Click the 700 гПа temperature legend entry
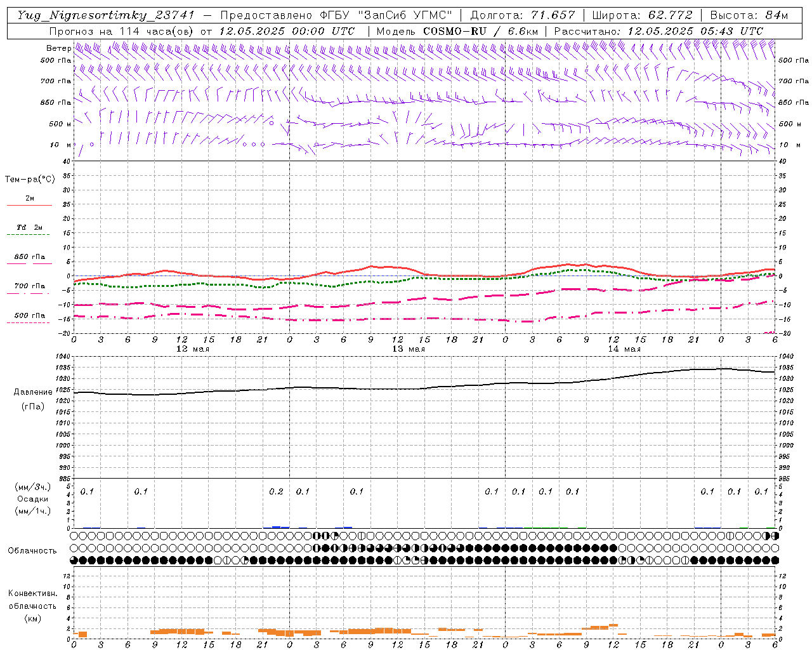The width and height of the screenshot is (812, 650). [30, 286]
